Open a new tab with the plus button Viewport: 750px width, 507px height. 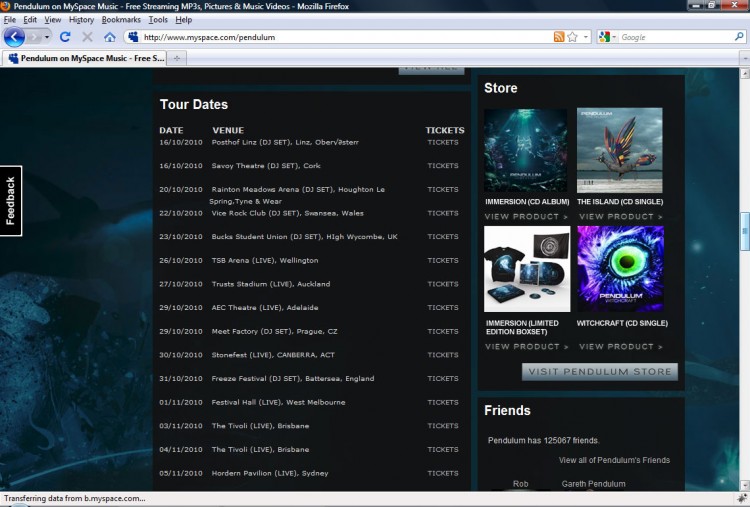point(176,58)
